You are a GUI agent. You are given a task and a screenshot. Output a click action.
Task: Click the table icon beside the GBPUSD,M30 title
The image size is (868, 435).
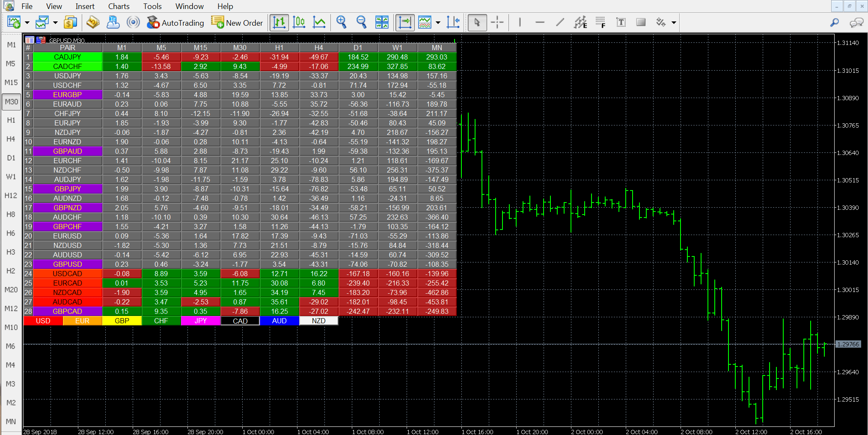pos(30,40)
